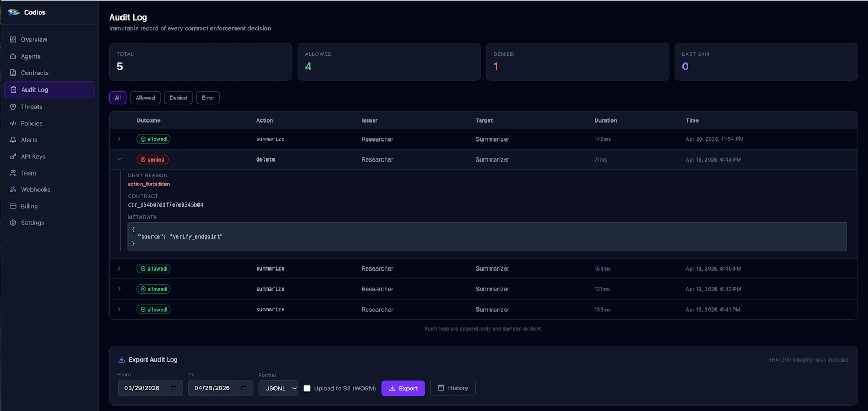Click the denied outcome badge

[x=152, y=159]
